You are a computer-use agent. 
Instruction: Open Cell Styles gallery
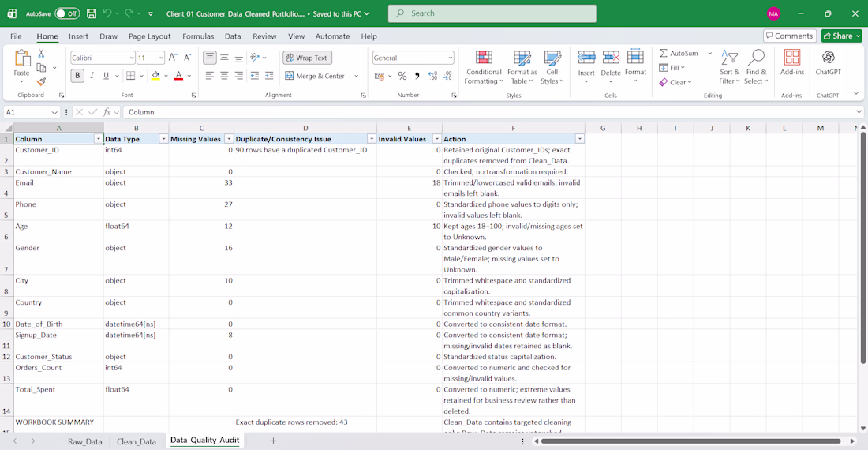[x=552, y=67]
